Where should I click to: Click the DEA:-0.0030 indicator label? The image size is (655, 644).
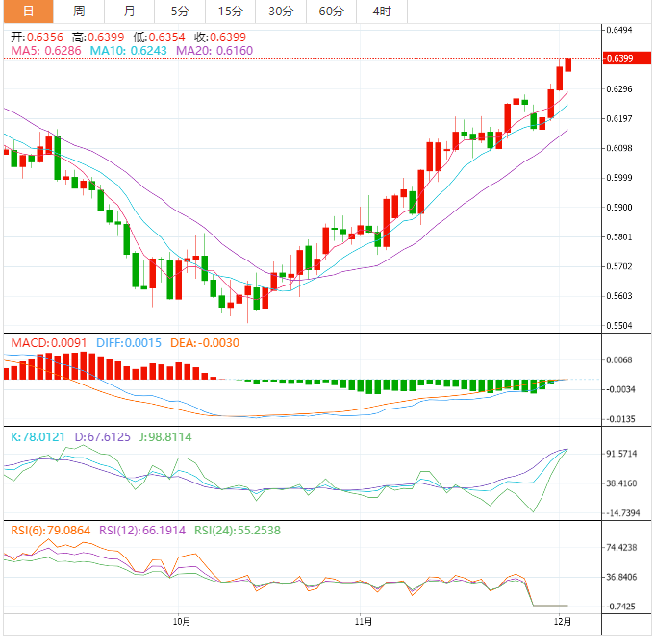205,343
